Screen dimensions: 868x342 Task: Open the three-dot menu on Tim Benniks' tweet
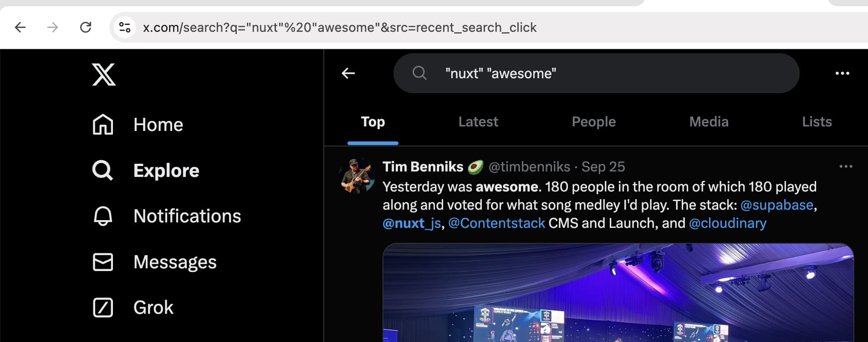(x=845, y=166)
